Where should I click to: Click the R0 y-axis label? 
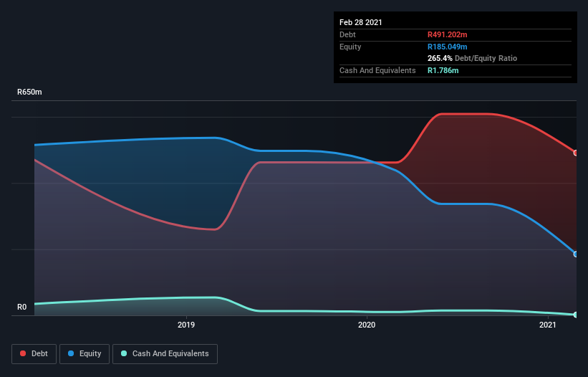pyautogui.click(x=21, y=307)
